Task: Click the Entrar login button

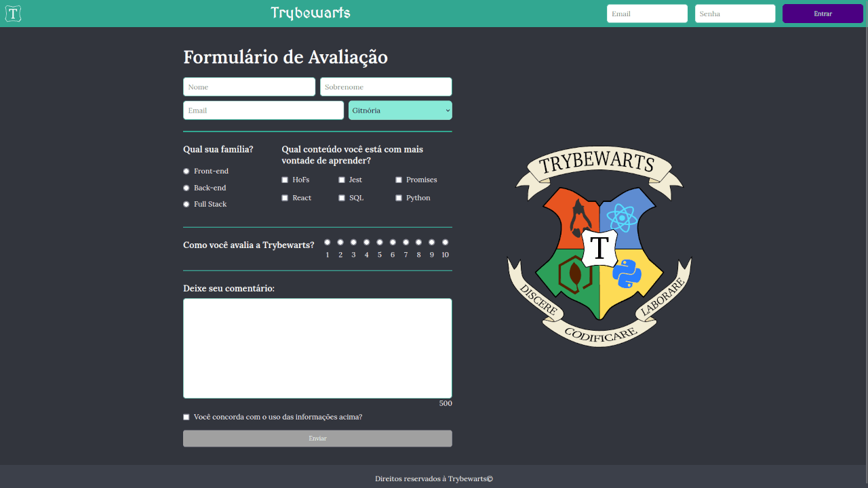Action: (822, 13)
